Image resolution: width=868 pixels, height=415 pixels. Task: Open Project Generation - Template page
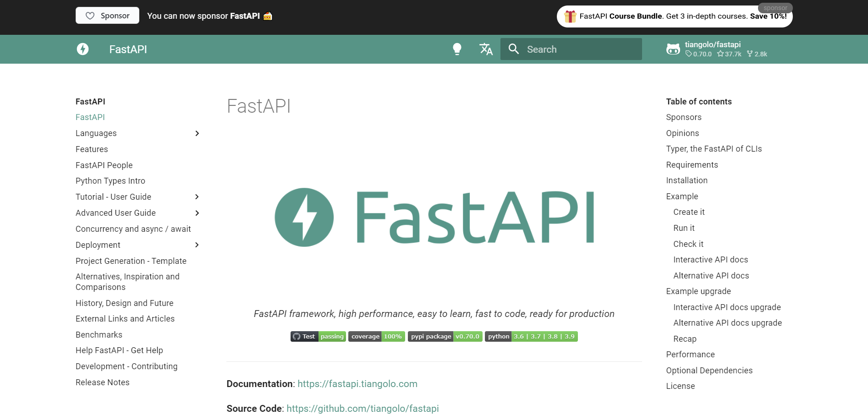tap(131, 261)
